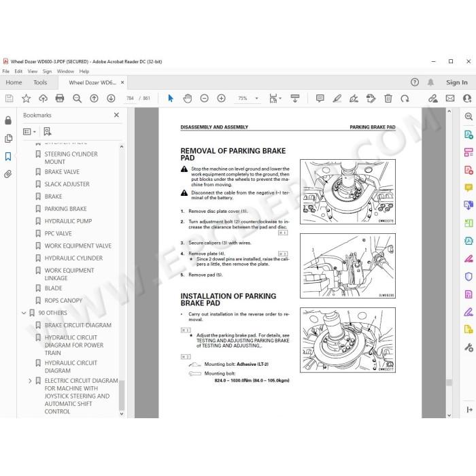Open the page fit options icon
Screen dimensions: 476x476
[x=275, y=99]
